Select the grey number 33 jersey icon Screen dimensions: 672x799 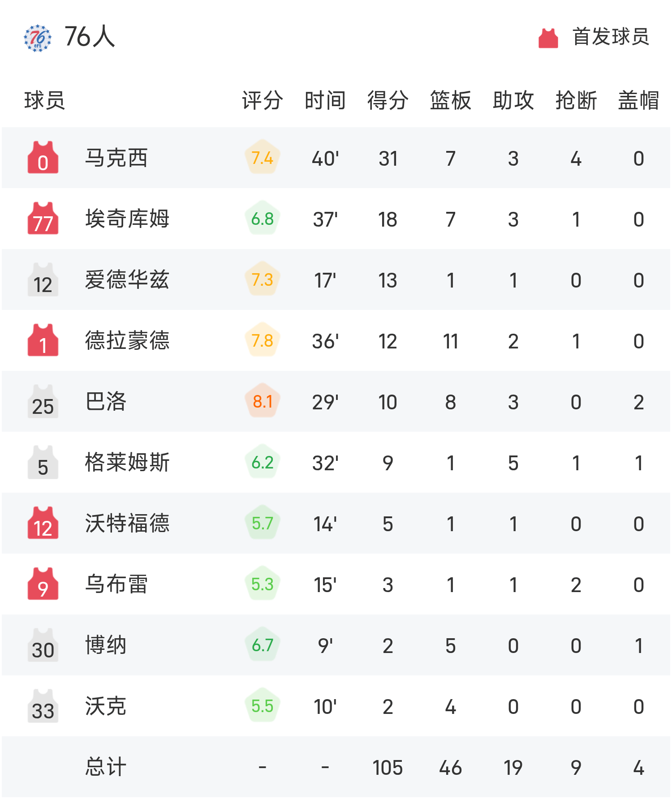[43, 706]
